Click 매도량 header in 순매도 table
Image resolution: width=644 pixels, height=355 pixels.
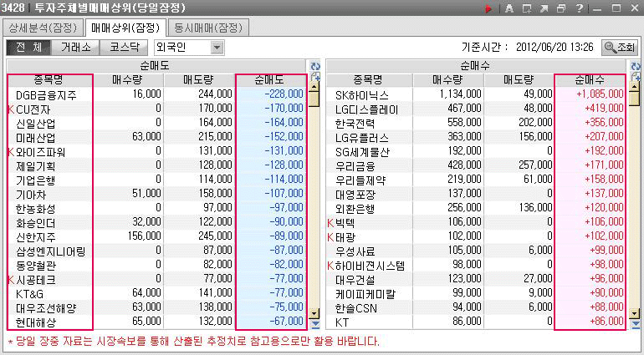(x=199, y=79)
